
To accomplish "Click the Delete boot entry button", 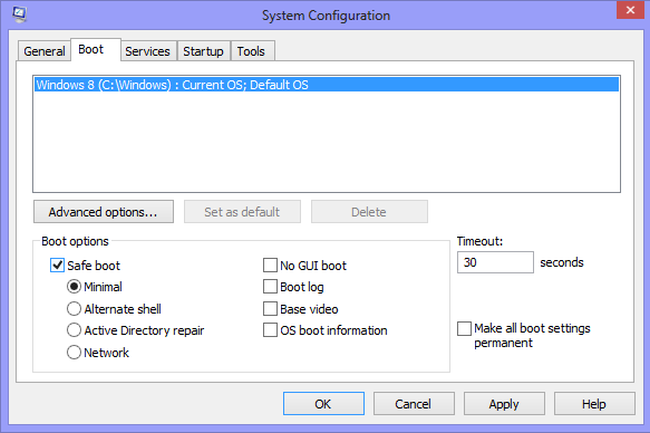I will click(x=369, y=212).
